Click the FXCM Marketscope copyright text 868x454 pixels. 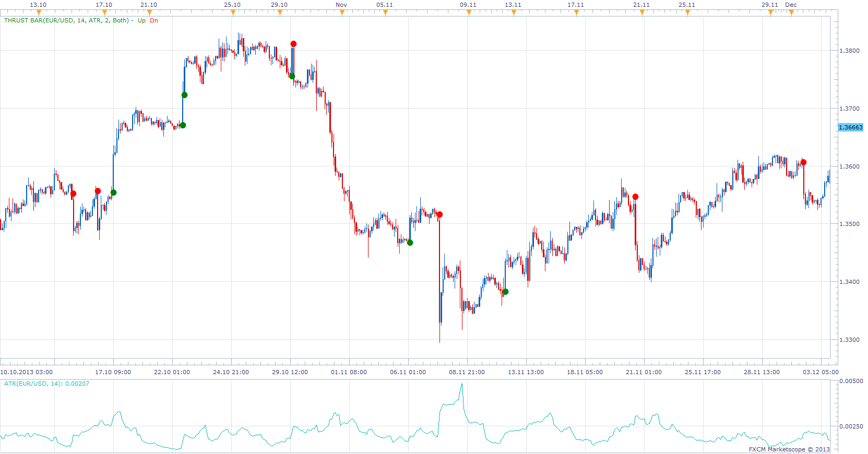coord(789,449)
